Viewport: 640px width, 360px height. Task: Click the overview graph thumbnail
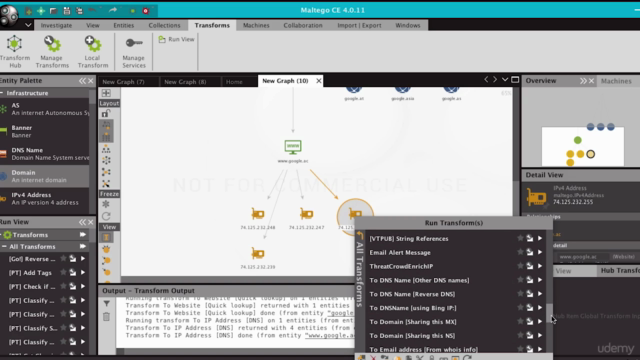pyautogui.click(x=582, y=147)
